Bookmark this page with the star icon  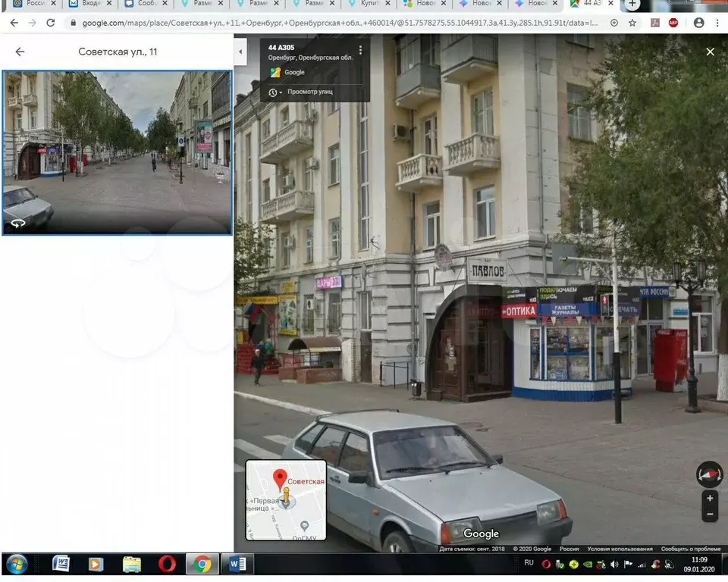click(x=632, y=23)
